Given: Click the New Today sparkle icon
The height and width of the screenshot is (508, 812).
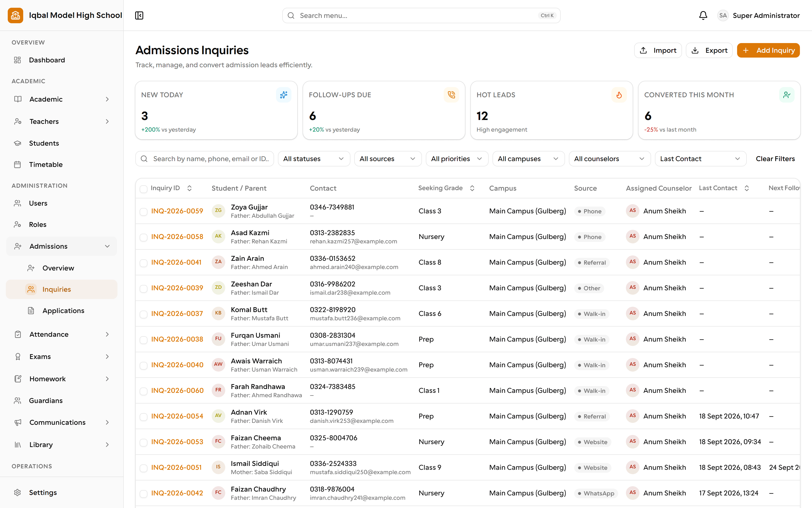Looking at the screenshot, I should pyautogui.click(x=283, y=95).
